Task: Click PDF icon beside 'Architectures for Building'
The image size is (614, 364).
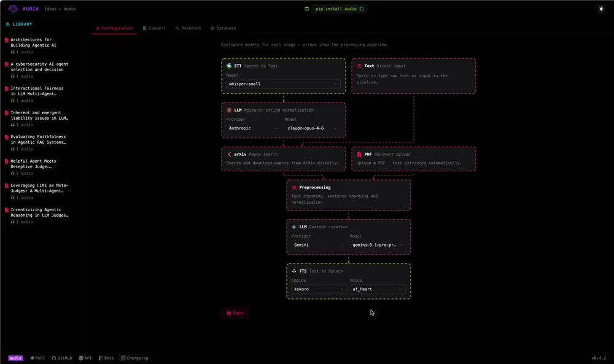Action: pyautogui.click(x=6, y=40)
